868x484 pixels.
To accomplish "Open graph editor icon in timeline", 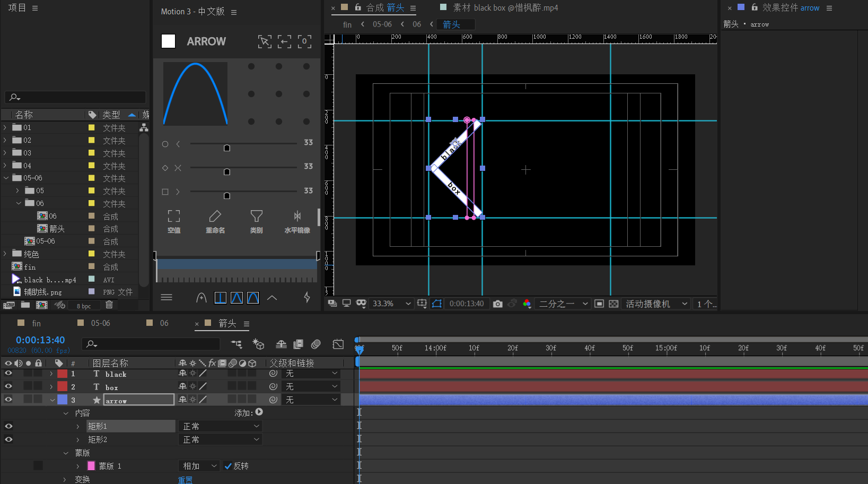I will coord(338,344).
